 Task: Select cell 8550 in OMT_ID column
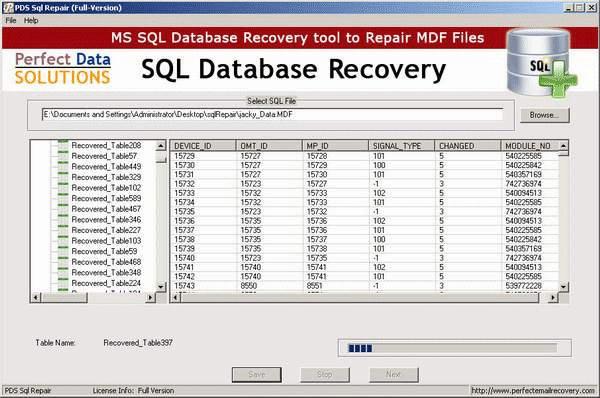tap(269, 286)
